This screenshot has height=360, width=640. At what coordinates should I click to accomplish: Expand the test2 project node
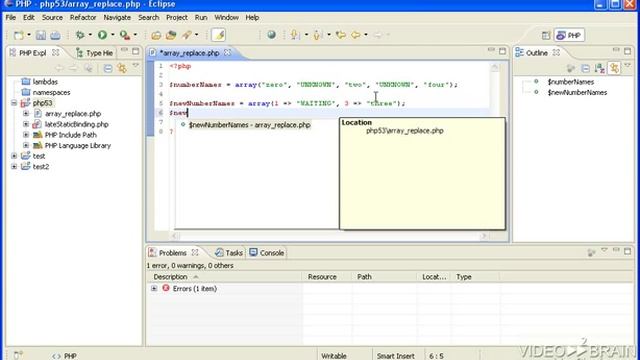[14, 167]
